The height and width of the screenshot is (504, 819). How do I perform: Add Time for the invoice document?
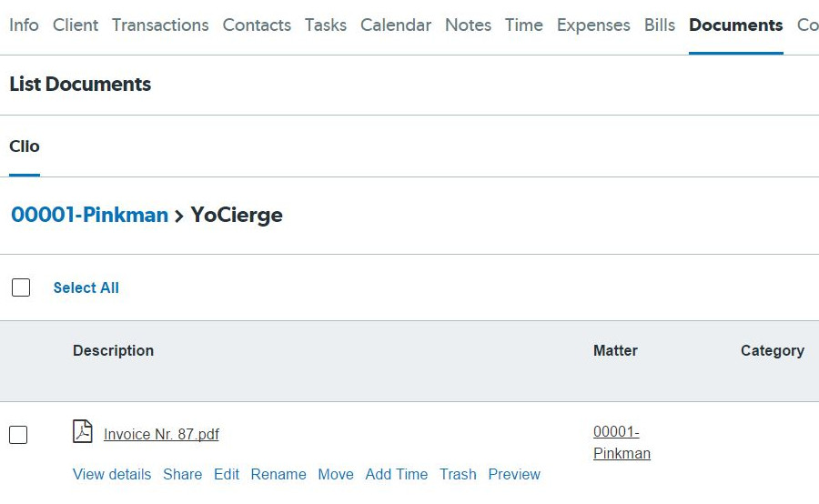coord(397,474)
